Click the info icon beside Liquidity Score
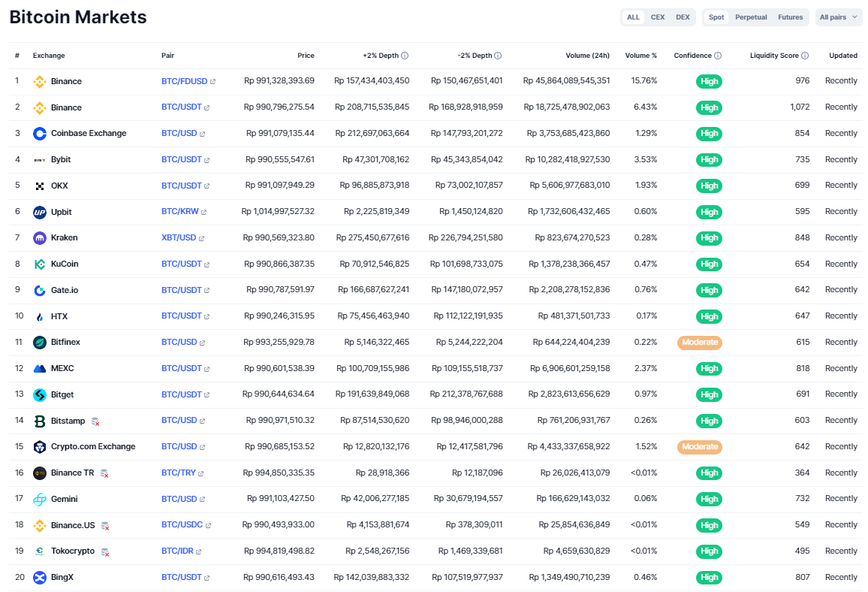Viewport: 868px width, 592px height. (x=805, y=56)
